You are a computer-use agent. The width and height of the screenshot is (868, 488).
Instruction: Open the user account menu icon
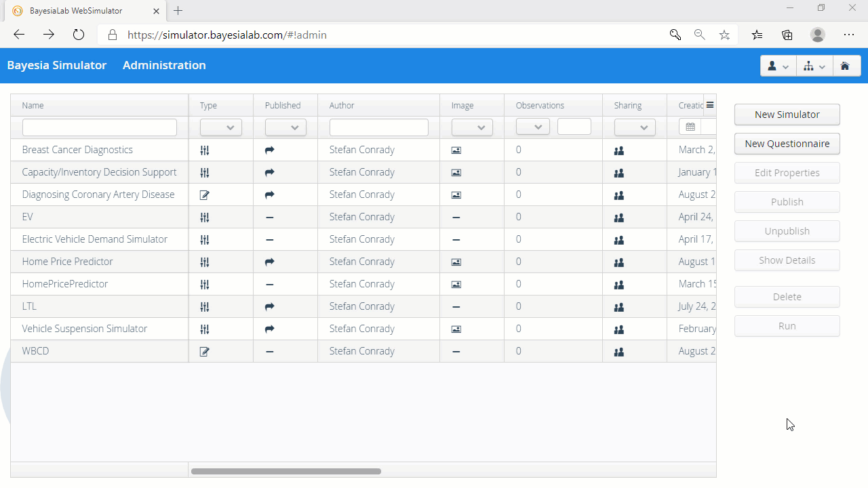pos(777,66)
